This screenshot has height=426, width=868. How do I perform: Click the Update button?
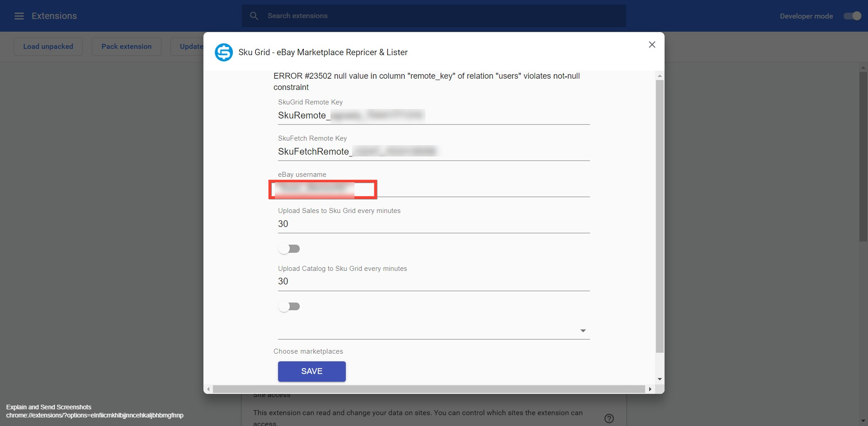pyautogui.click(x=187, y=47)
